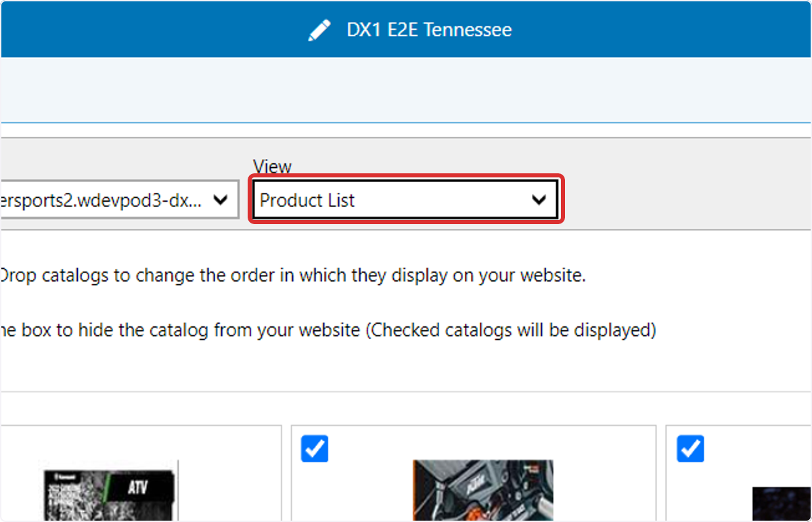Screen dimensions: 812x522
Task: Click the DX1 E2E Tennessee title text
Action: pyautogui.click(x=429, y=30)
